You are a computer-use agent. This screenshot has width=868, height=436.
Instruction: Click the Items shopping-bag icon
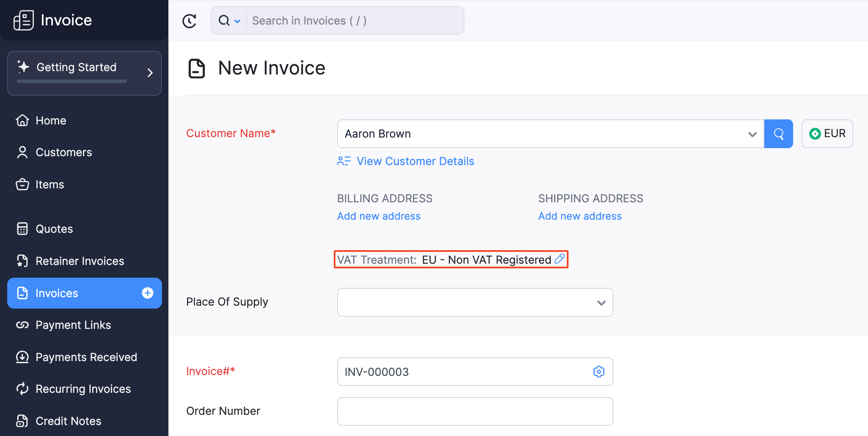[x=22, y=184]
